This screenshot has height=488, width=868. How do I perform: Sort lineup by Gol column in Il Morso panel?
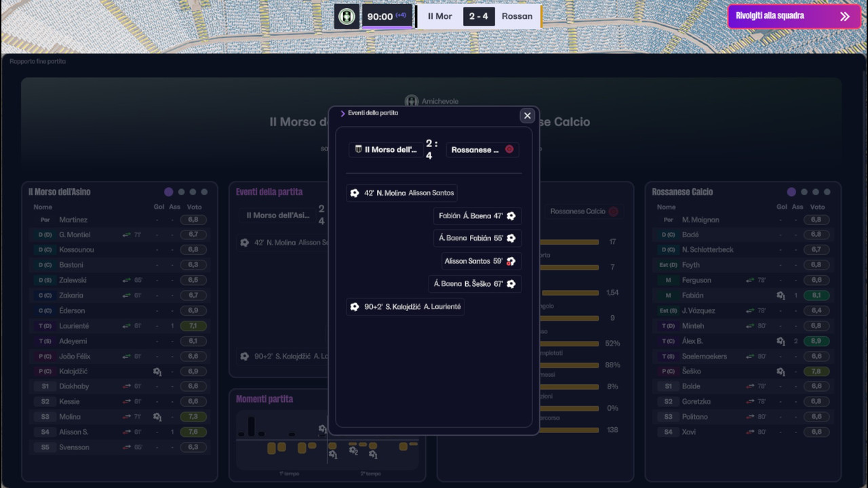click(159, 207)
